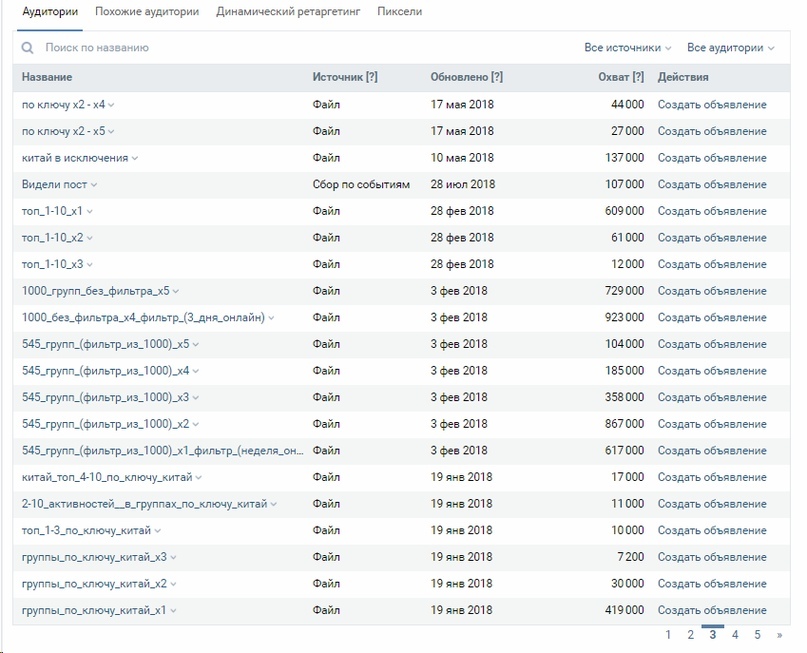Open audience 1000_групп_без_фильтра_x5
This screenshot has height=653, width=807.
tap(96, 291)
